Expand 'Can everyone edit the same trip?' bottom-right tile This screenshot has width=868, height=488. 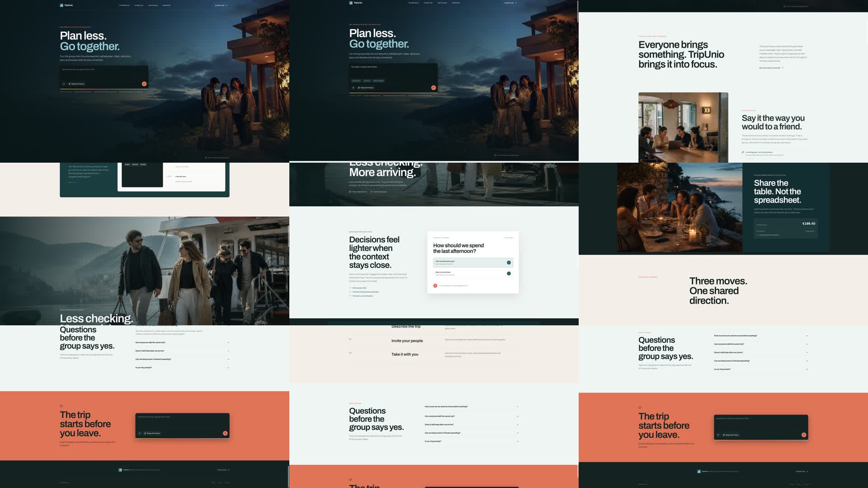(x=761, y=344)
